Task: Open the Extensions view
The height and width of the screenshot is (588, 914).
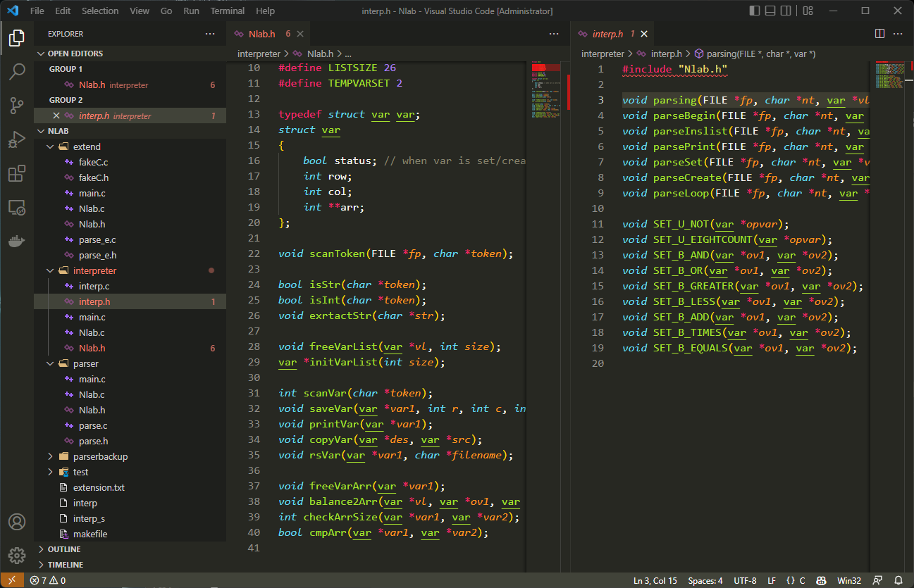Action: pos(17,173)
